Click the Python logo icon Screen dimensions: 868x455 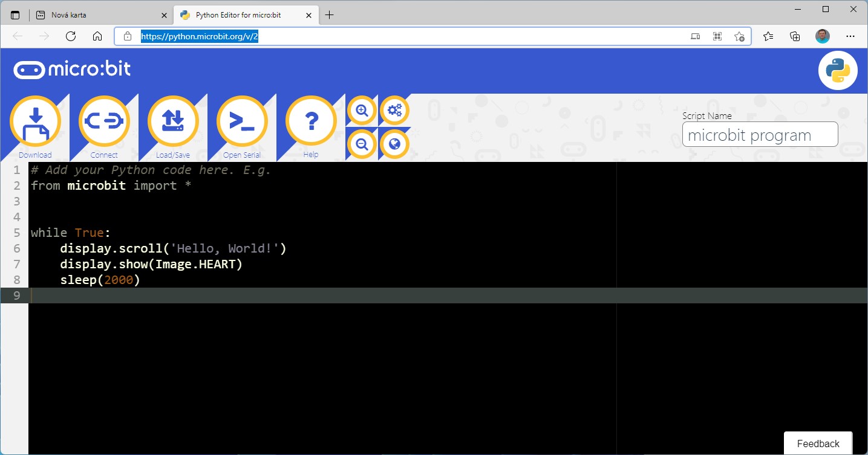(x=838, y=71)
